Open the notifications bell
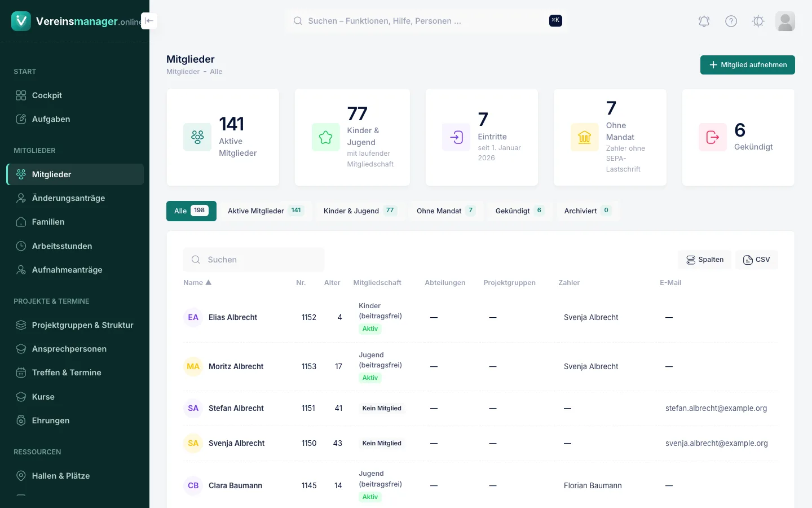Viewport: 812px width, 508px height. click(x=704, y=21)
